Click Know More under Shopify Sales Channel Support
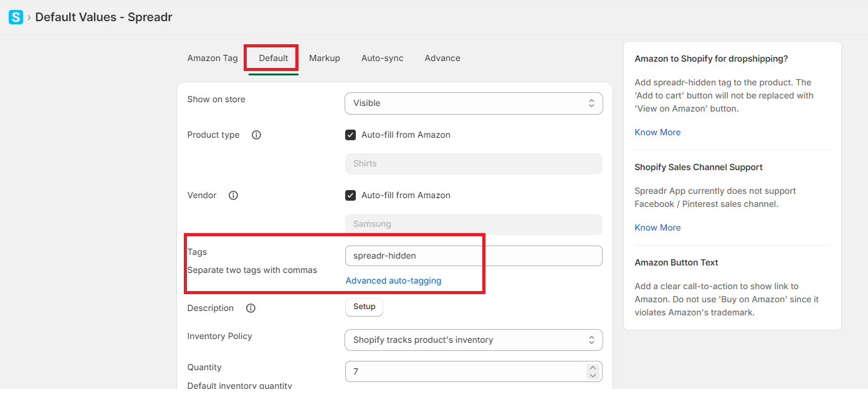 tap(657, 227)
